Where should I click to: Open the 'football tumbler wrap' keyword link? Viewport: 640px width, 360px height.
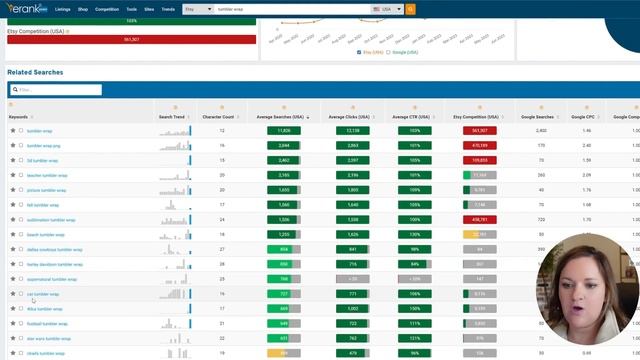pyautogui.click(x=47, y=324)
